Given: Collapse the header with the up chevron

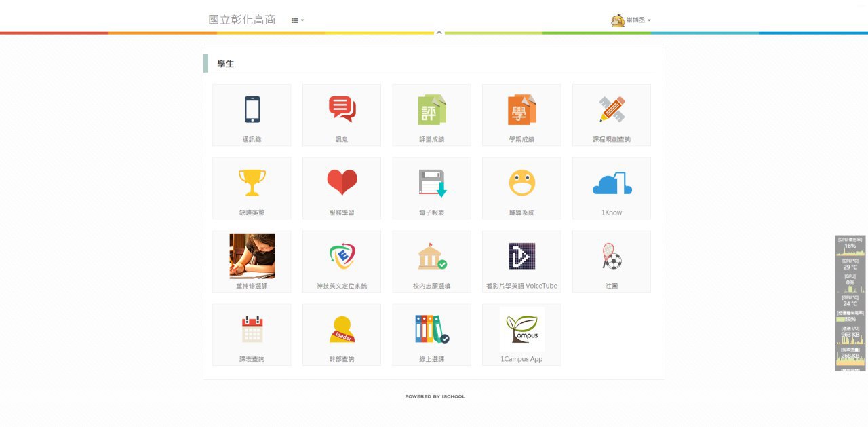Looking at the screenshot, I should [439, 32].
